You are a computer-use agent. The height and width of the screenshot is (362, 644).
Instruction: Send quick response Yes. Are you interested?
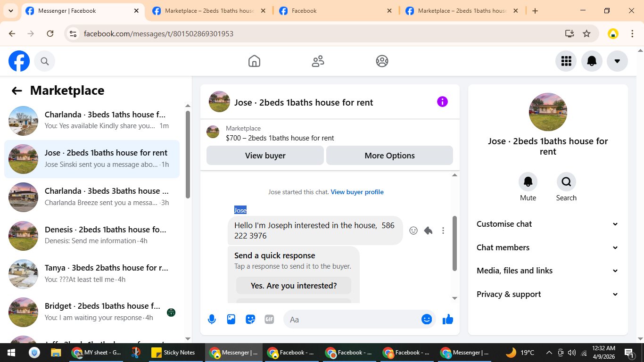click(294, 286)
